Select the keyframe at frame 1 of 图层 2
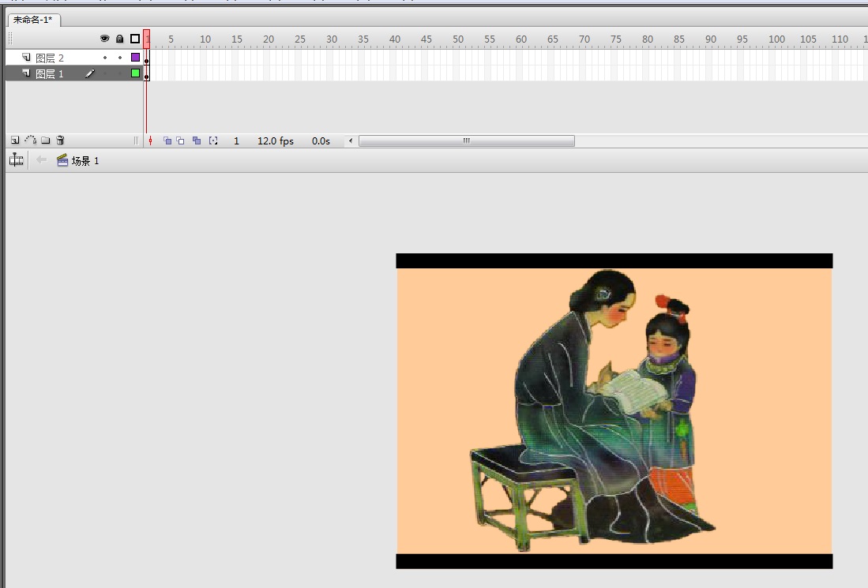Image resolution: width=868 pixels, height=588 pixels. [147, 58]
